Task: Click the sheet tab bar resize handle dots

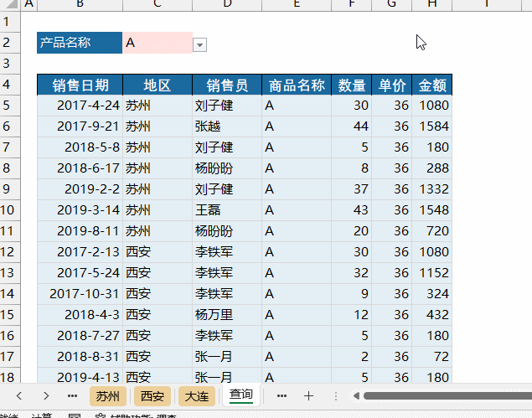Action: 336,396
